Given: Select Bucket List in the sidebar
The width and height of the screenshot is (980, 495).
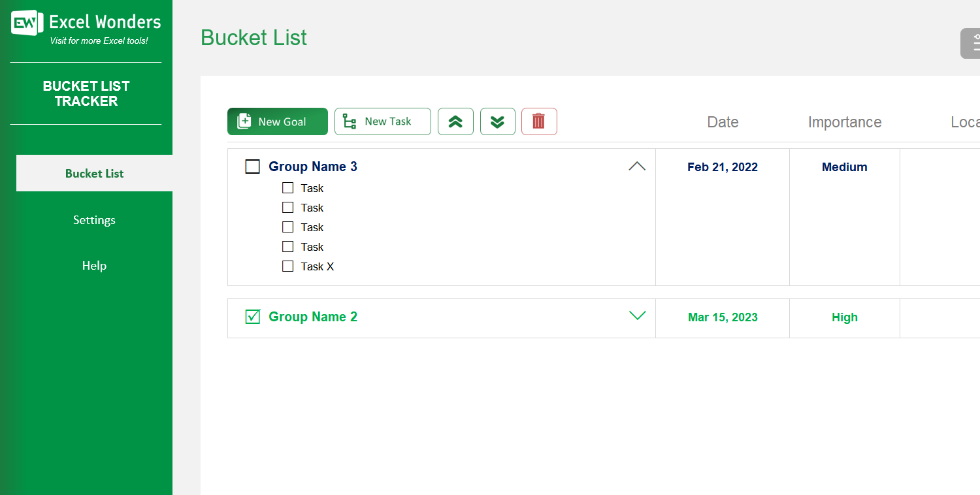Looking at the screenshot, I should [94, 173].
